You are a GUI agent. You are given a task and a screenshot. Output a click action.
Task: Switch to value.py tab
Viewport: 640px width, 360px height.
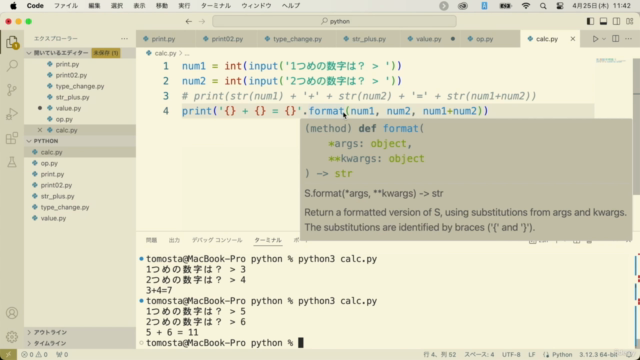pyautogui.click(x=429, y=39)
